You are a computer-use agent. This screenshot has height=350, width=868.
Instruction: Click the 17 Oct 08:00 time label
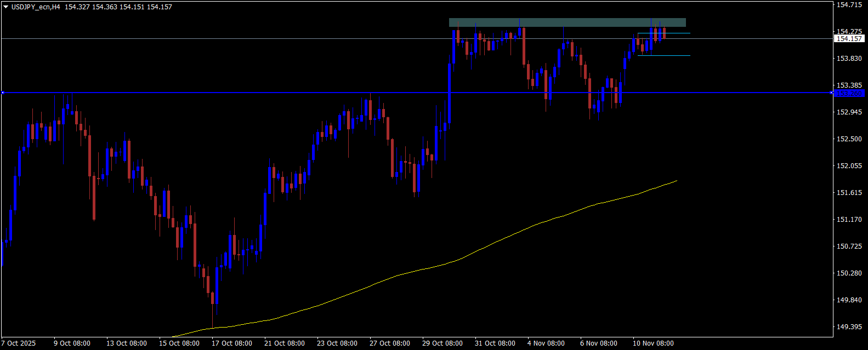[x=232, y=343]
